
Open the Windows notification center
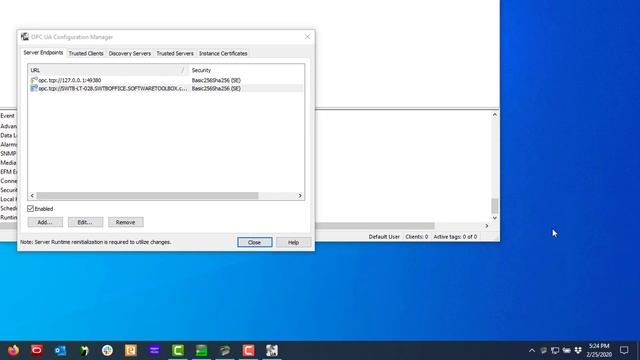pyautogui.click(x=624, y=350)
